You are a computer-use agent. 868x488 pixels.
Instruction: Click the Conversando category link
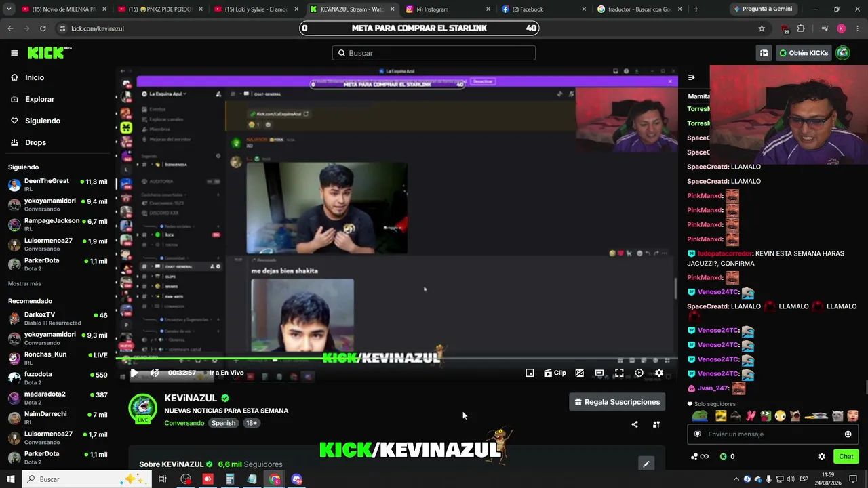coord(184,423)
